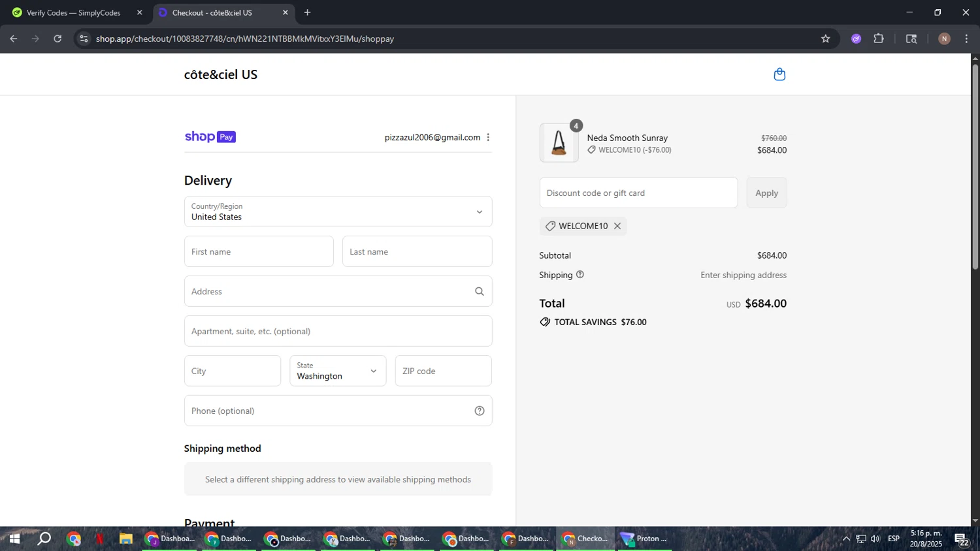Image resolution: width=980 pixels, height=551 pixels.
Task: Switch to the Checko... taskbar window
Action: (x=585, y=539)
